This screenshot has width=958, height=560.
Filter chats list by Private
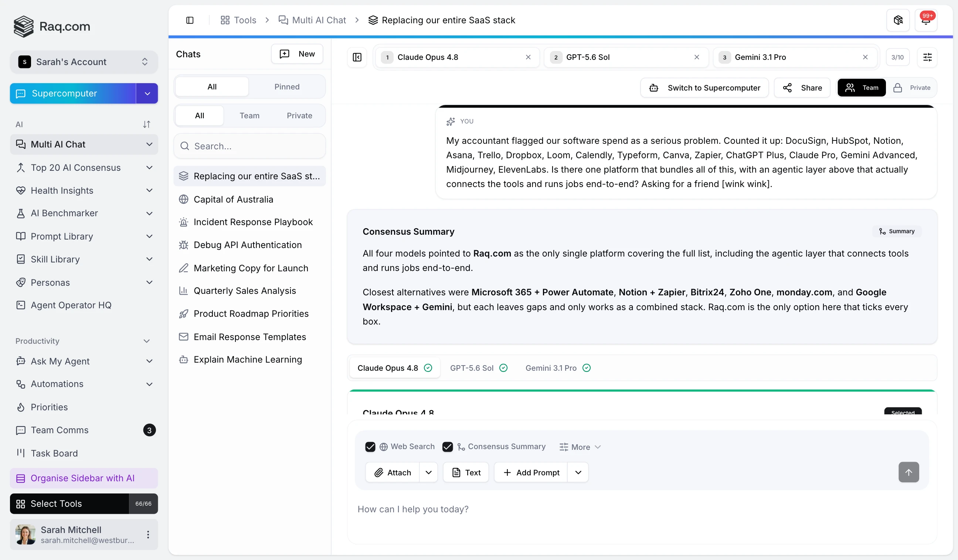299,116
